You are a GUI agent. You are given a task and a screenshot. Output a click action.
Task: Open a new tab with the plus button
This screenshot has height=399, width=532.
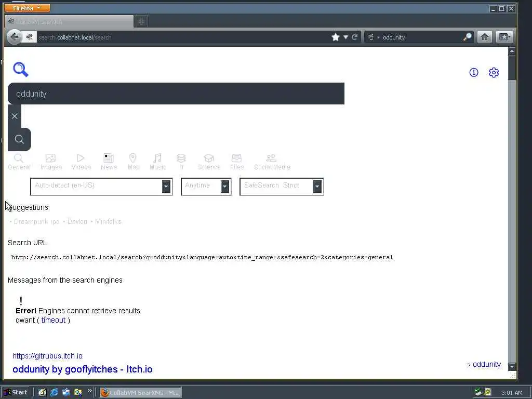141,22
